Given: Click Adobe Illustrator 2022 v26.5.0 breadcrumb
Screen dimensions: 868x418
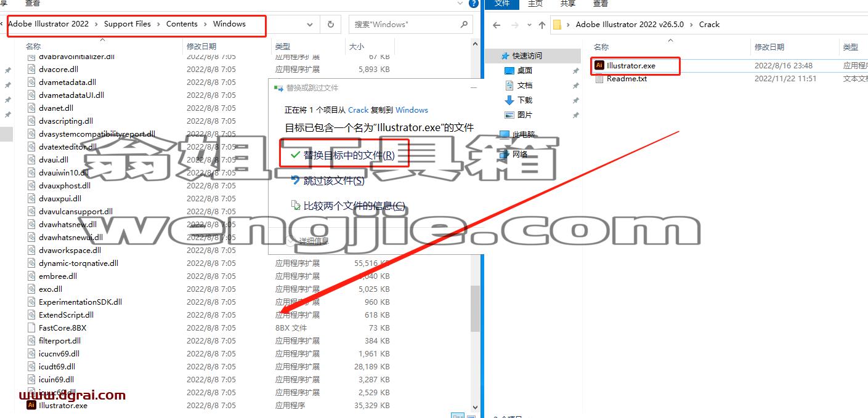Looking at the screenshot, I should [630, 25].
